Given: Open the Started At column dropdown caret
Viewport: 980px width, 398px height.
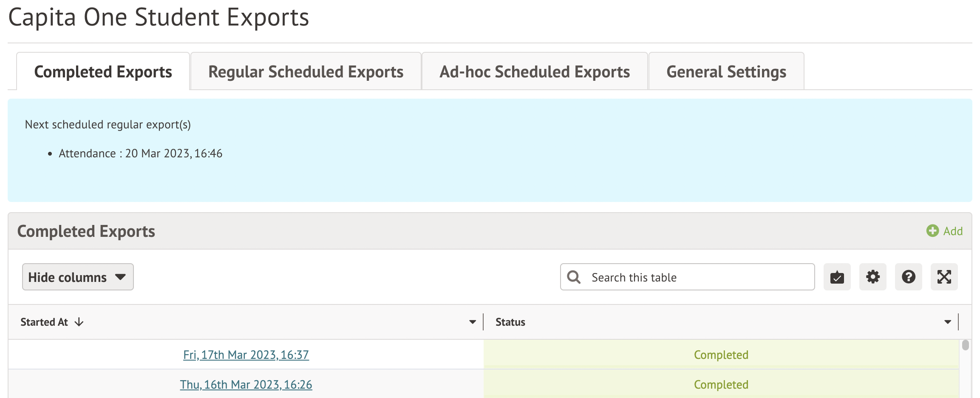Looking at the screenshot, I should point(472,322).
